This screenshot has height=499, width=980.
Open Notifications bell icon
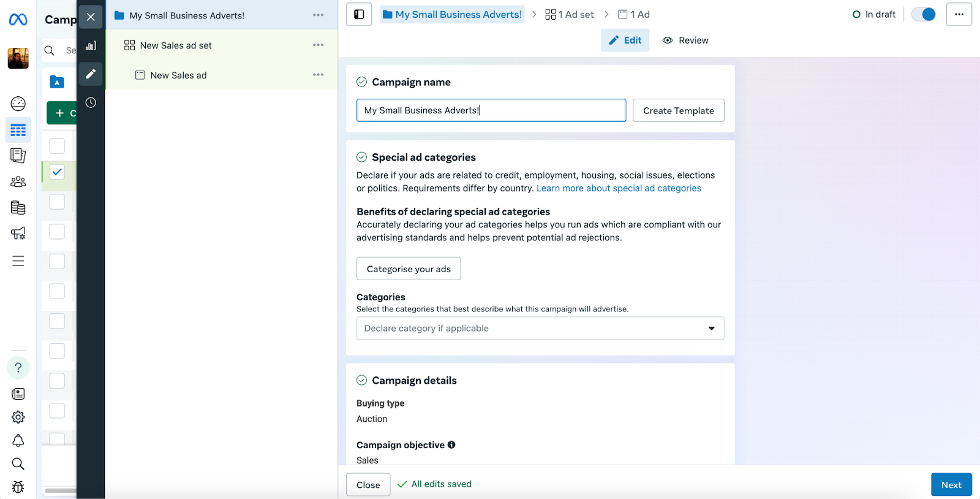tap(18, 441)
